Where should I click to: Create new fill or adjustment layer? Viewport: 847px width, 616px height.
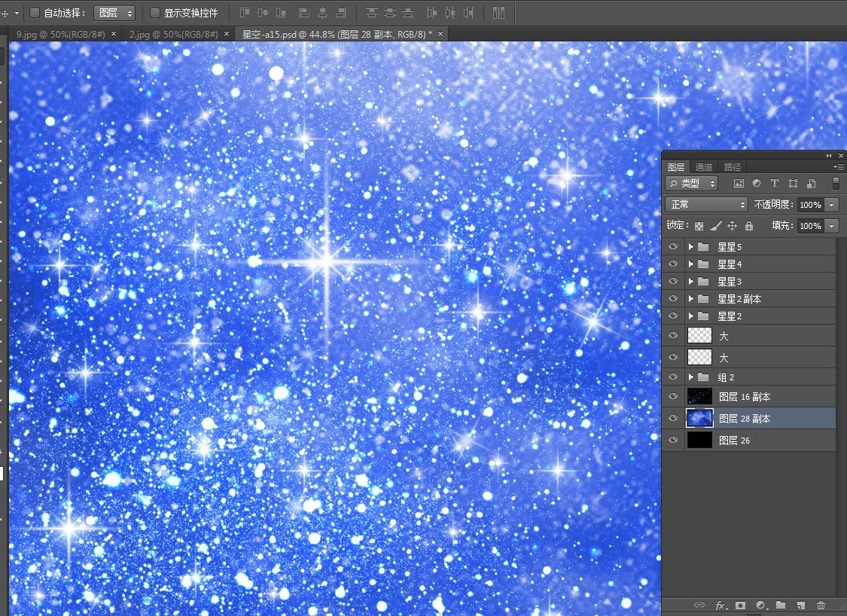click(760, 605)
